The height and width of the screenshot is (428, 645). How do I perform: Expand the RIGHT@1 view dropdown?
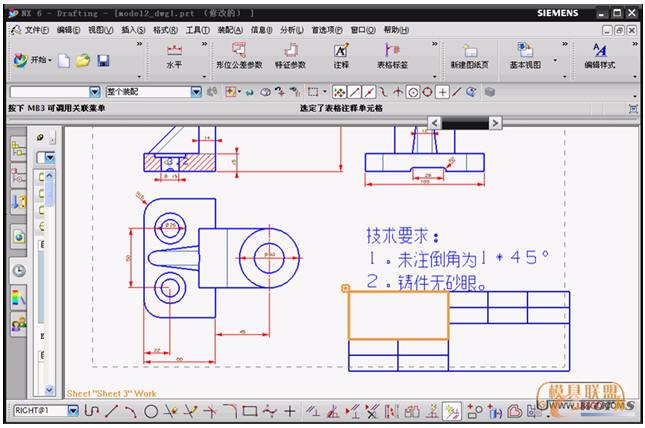[x=72, y=411]
